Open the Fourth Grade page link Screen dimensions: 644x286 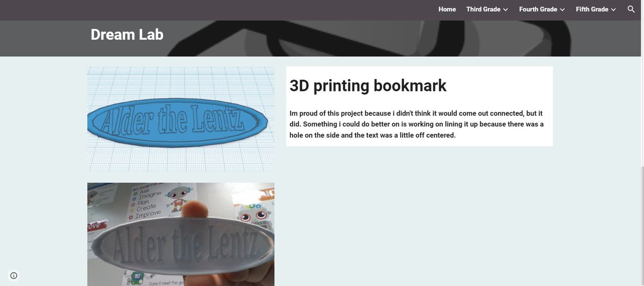538,9
